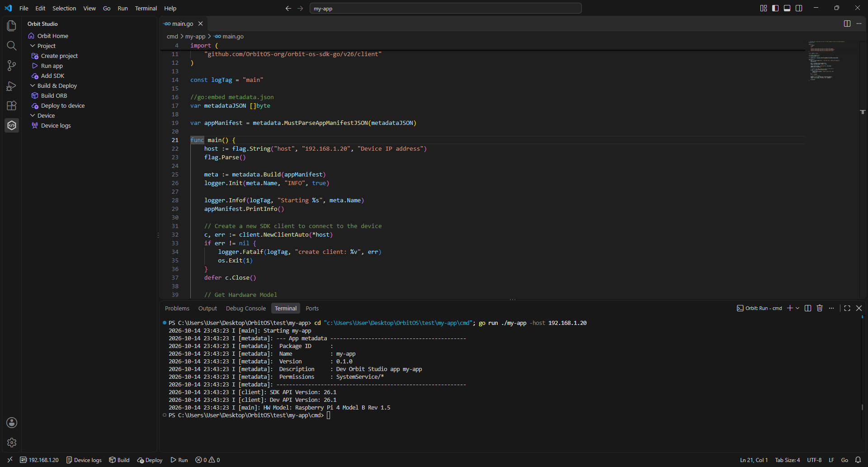Screen dimensions: 868x467
Task: Open the Explorer view in activity bar
Action: click(x=12, y=26)
